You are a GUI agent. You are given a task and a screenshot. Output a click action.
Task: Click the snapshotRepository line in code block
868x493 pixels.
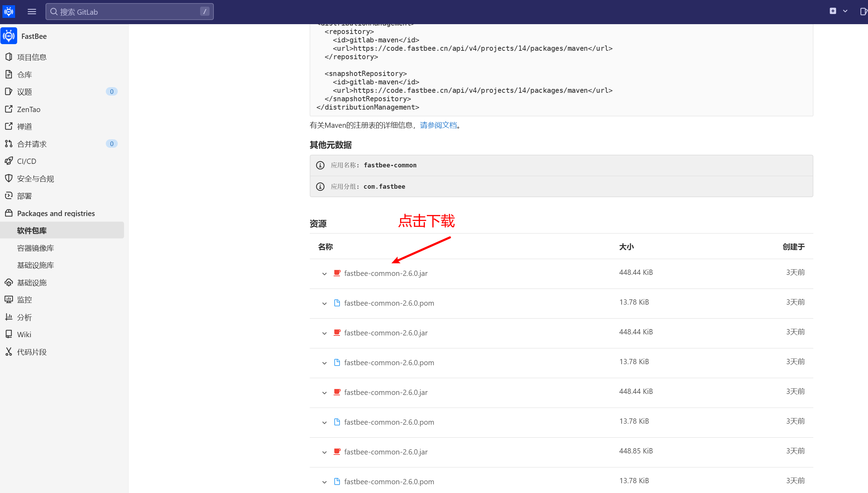(x=365, y=74)
